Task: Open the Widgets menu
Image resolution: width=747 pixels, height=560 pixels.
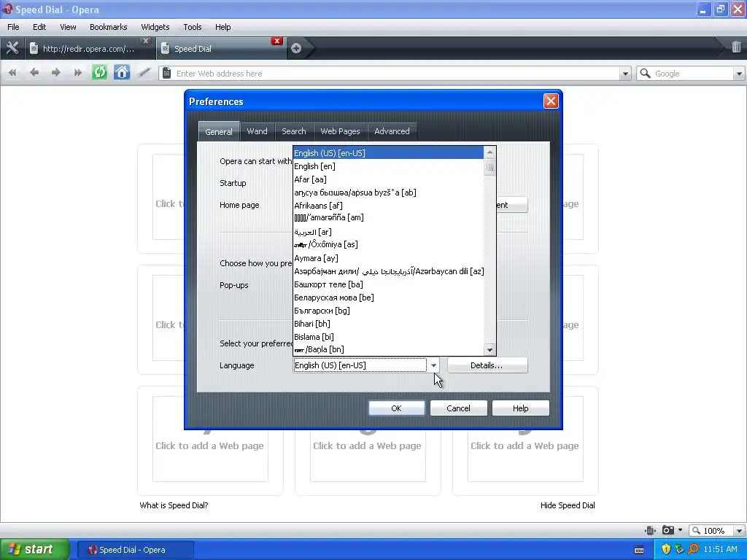Action: [155, 27]
